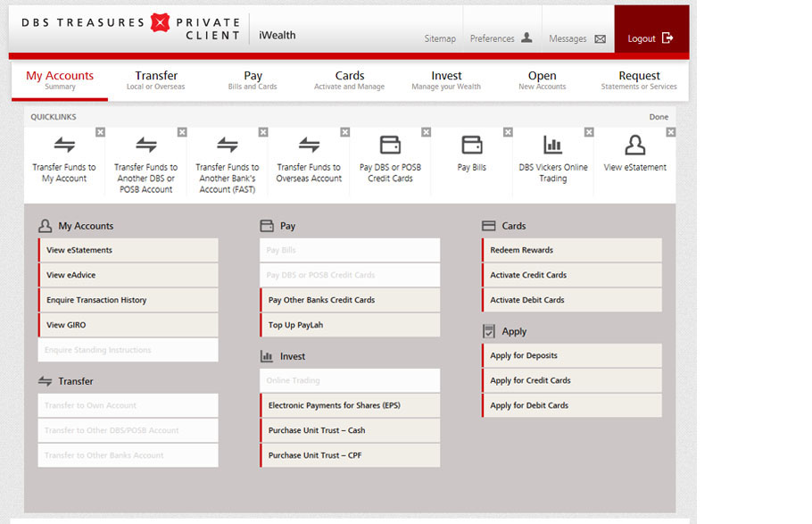Select Apply for Credit Cards

[572, 380]
